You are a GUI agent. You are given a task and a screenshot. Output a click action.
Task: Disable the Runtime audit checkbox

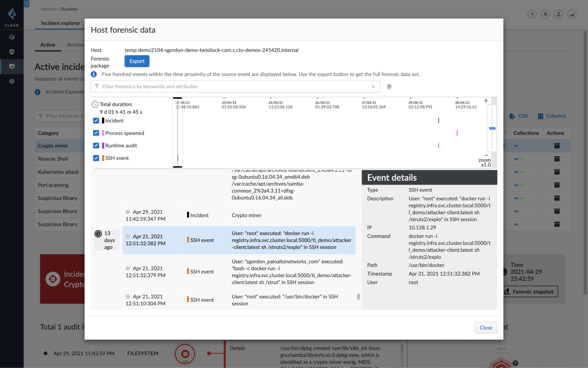click(x=96, y=146)
